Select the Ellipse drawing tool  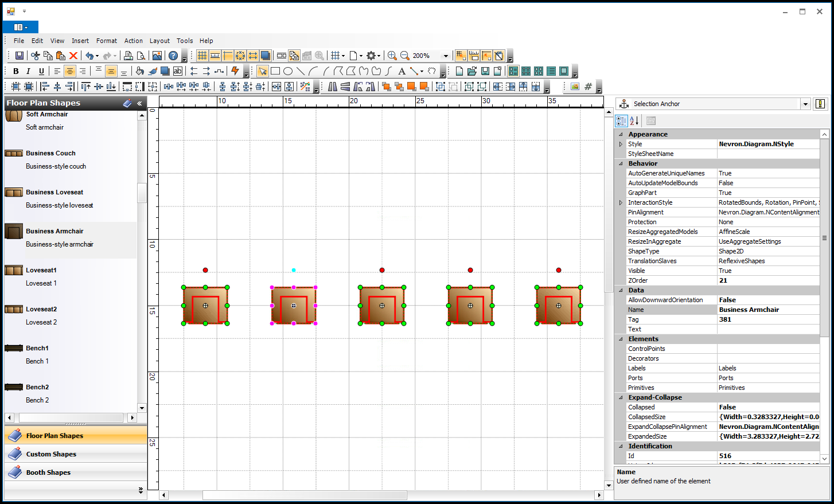click(x=288, y=71)
